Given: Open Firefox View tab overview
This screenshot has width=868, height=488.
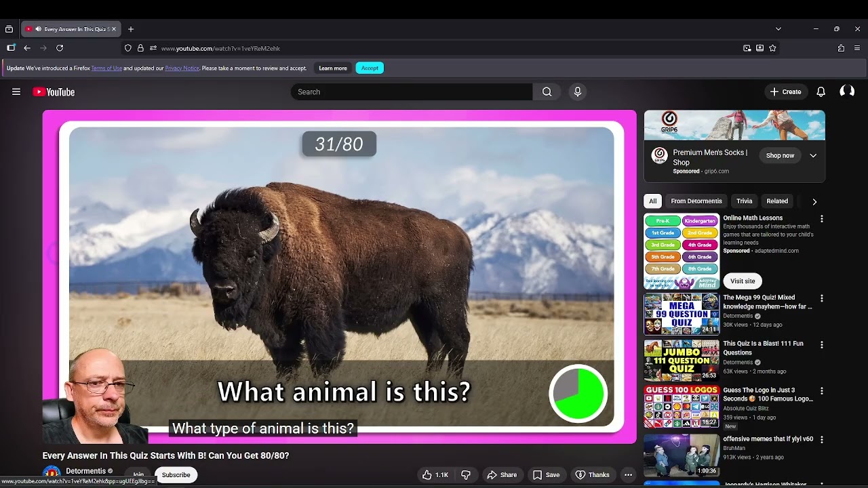Looking at the screenshot, I should 9,29.
